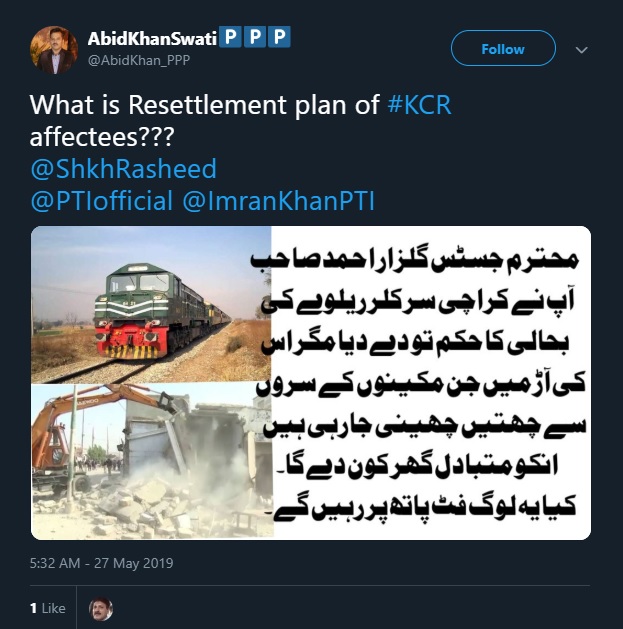The image size is (623, 629).
Task: Follow AbidKhanSwati's account
Action: pyautogui.click(x=503, y=49)
